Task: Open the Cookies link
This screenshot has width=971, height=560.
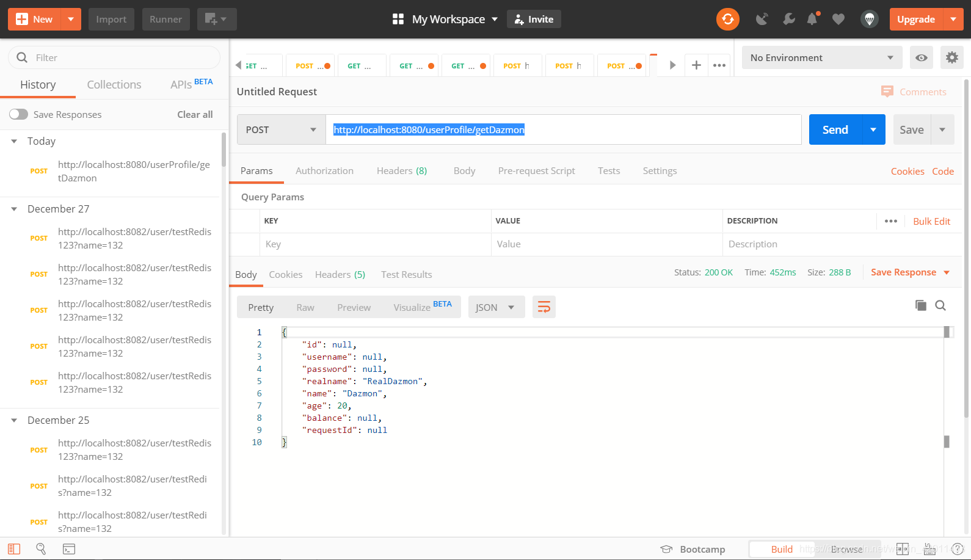Action: click(907, 171)
